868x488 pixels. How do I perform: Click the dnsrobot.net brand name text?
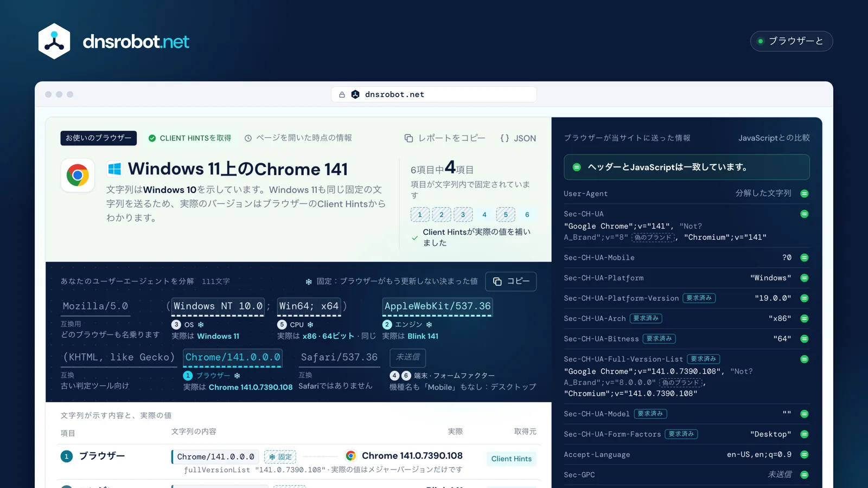(x=136, y=42)
